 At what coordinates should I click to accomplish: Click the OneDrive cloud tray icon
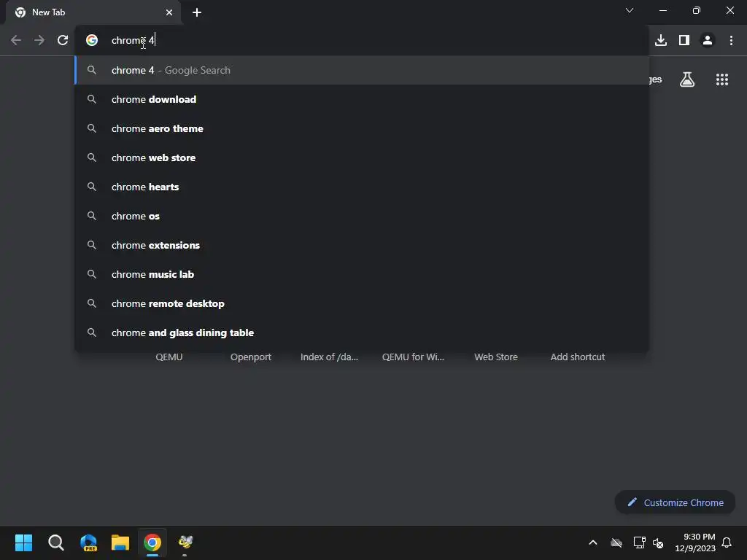click(x=616, y=542)
